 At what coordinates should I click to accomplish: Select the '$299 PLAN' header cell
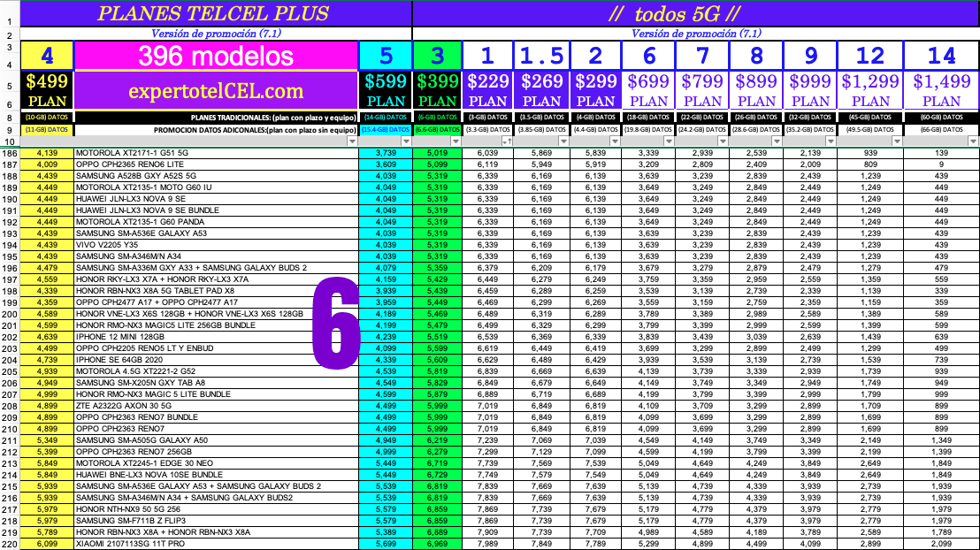pyautogui.click(x=595, y=90)
